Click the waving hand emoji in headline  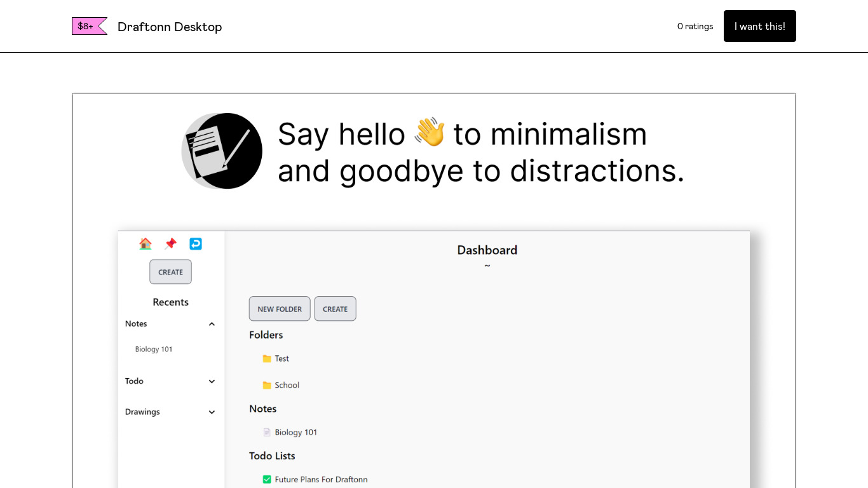point(430,132)
